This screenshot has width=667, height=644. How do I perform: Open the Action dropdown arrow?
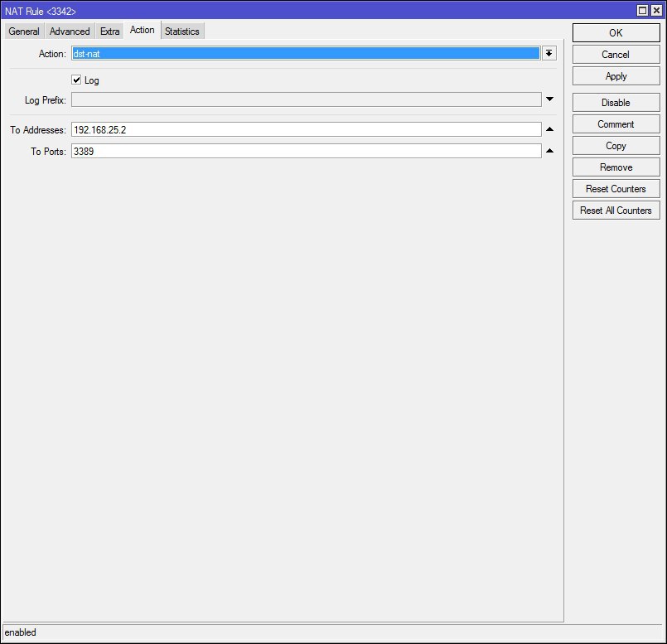coord(549,54)
